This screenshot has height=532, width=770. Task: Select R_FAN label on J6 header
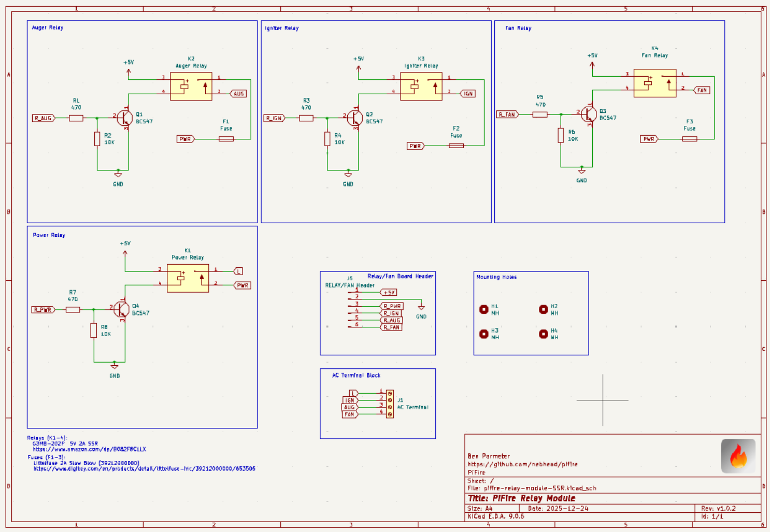coord(391,327)
